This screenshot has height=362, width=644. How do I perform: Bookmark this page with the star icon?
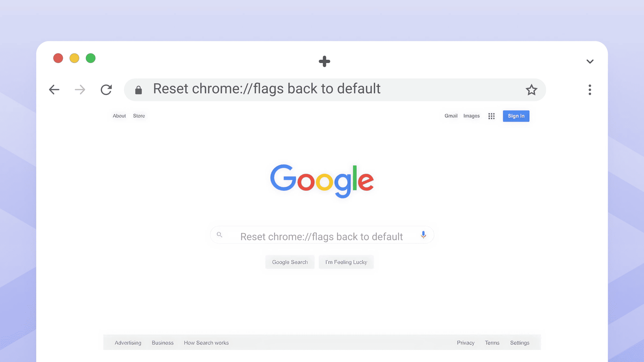click(x=531, y=90)
